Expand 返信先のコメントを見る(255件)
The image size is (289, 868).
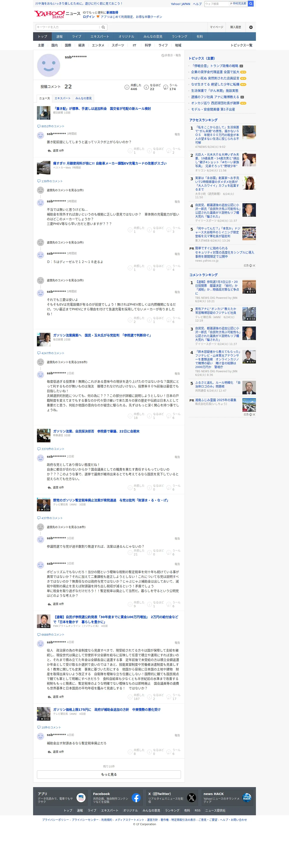tap(67, 362)
